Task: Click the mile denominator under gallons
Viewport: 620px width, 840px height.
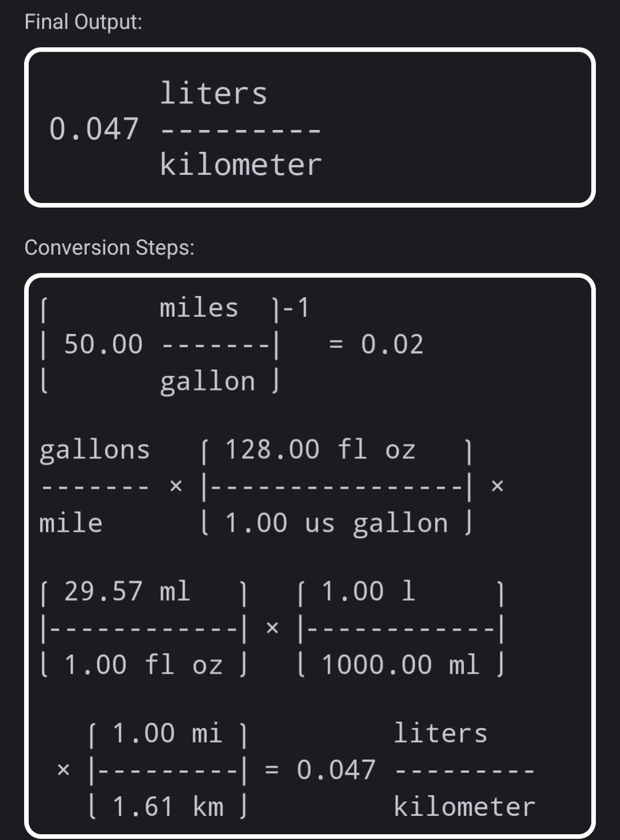Action: coord(71,523)
